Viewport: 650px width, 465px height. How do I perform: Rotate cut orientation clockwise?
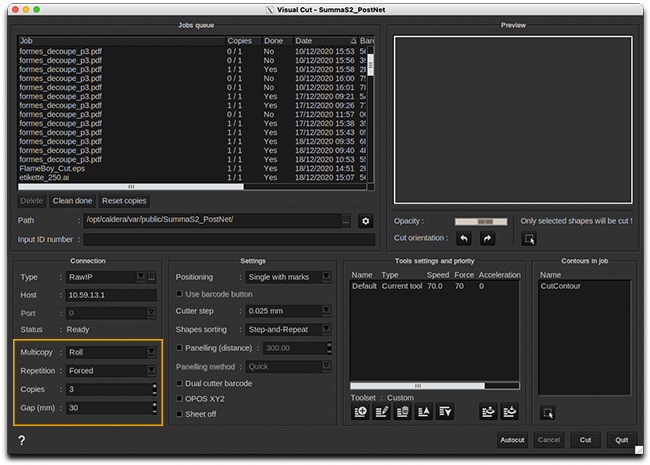pos(488,239)
